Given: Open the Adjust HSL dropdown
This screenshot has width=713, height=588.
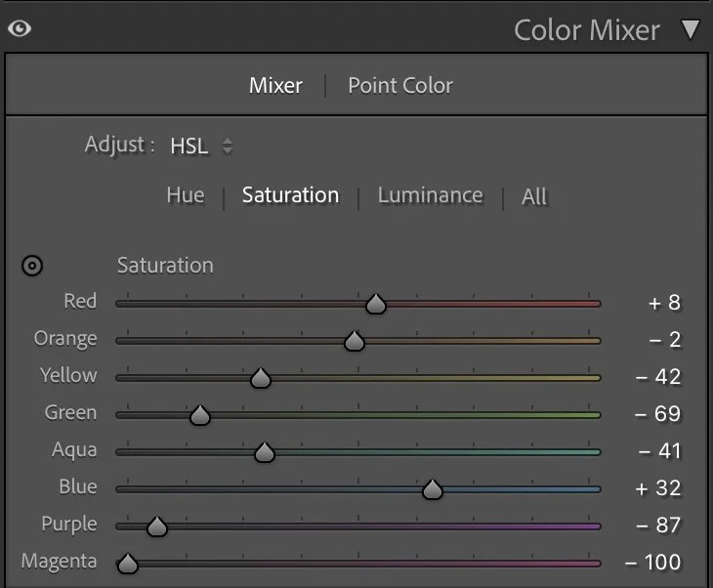Looking at the screenshot, I should pos(201,146).
